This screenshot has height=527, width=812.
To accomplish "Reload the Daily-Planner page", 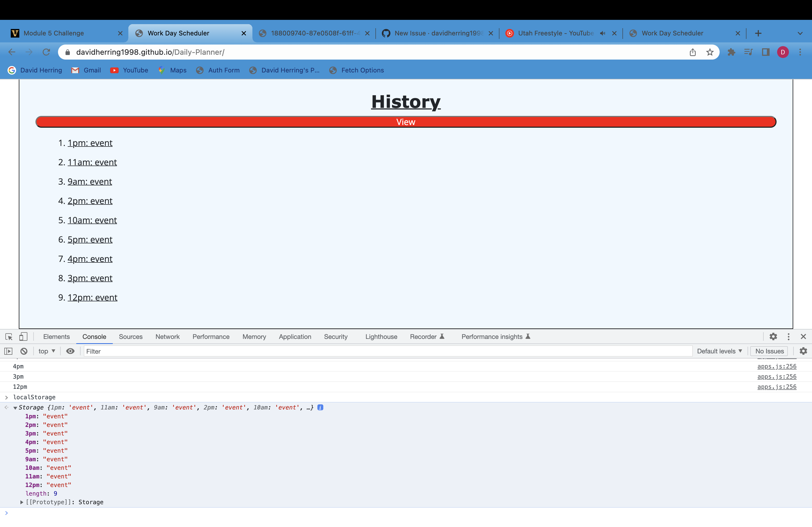I will click(46, 52).
